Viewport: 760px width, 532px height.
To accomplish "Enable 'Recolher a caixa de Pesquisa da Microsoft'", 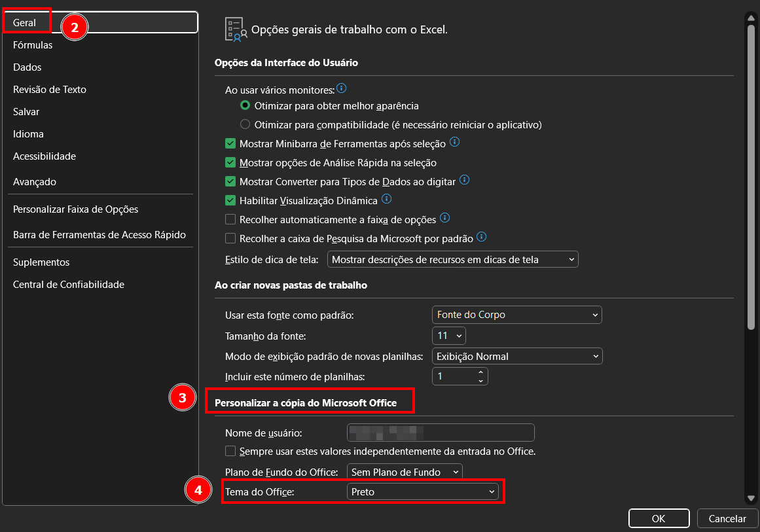I will pyautogui.click(x=230, y=238).
